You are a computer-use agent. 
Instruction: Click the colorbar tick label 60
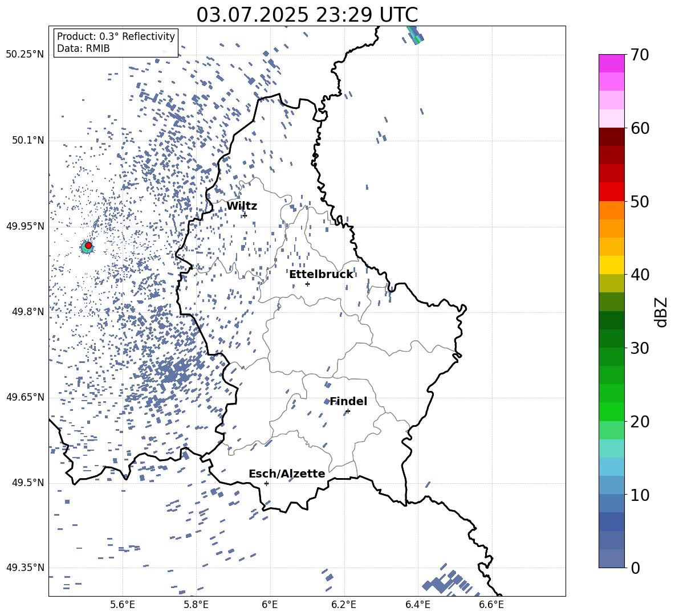[x=640, y=128]
